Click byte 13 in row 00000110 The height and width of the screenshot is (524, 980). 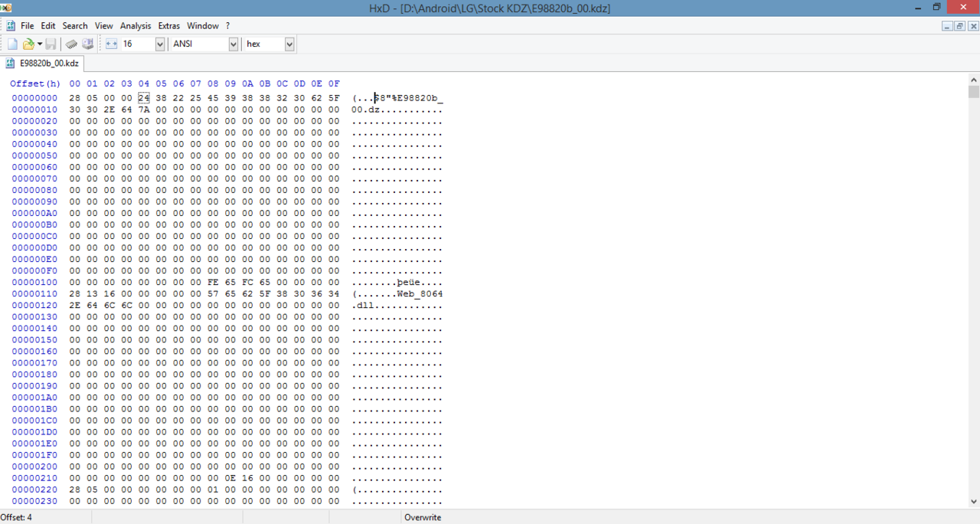[92, 294]
